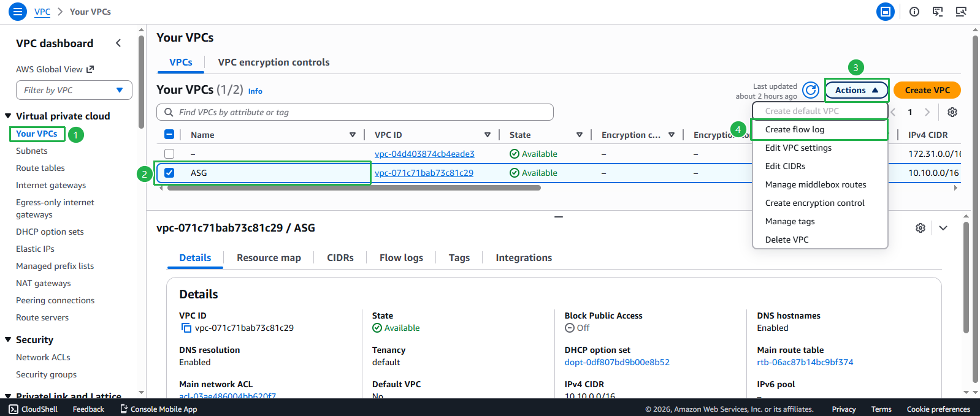Click the table horizontal scrollbar
The height and width of the screenshot is (416, 980).
pyautogui.click(x=354, y=188)
